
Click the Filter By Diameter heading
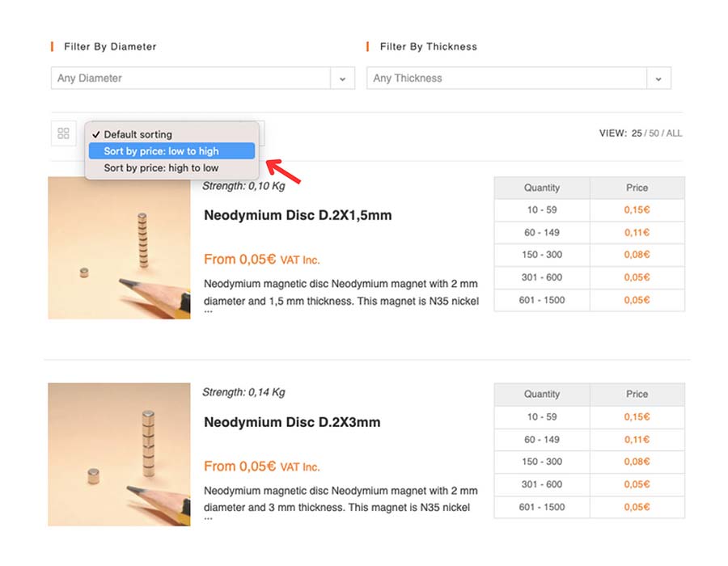110,46
